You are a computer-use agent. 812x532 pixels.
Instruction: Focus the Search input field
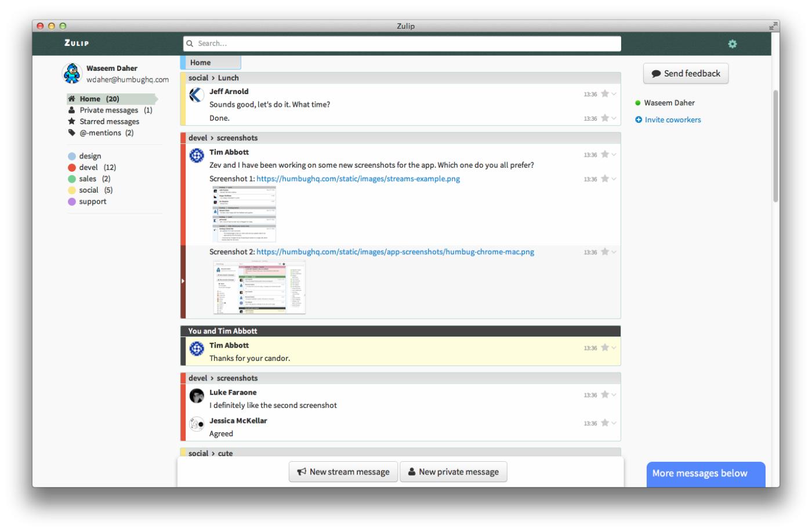tap(402, 44)
